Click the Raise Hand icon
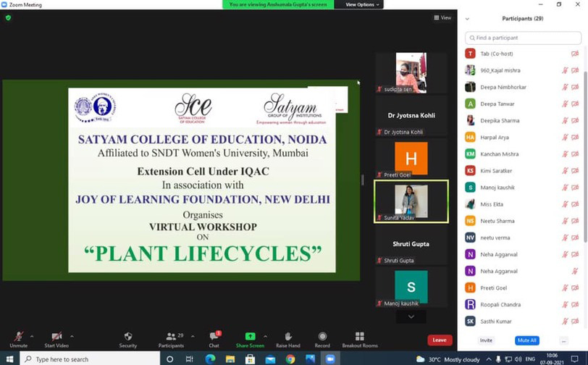Viewport: 588px width, 365px height. coord(288,337)
